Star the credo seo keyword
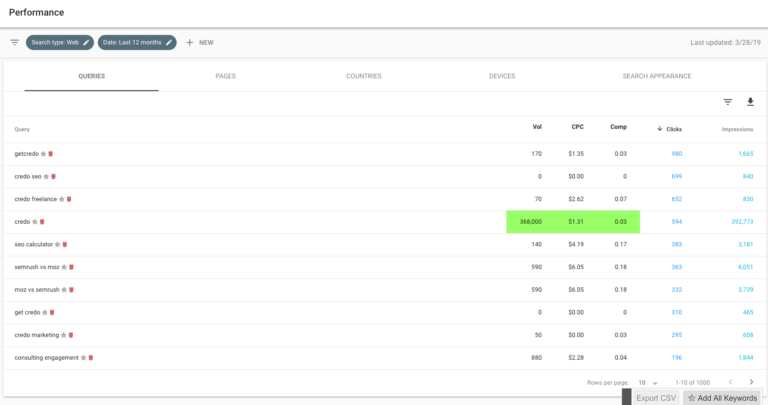 47,176
